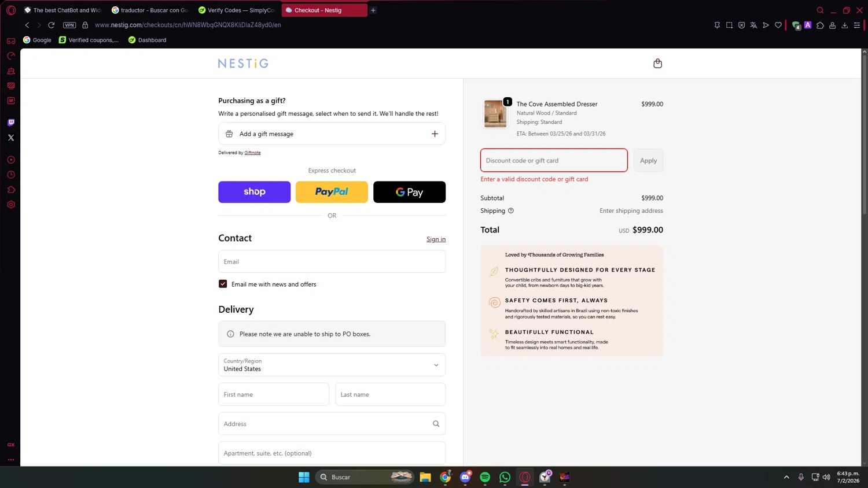The width and height of the screenshot is (868, 488).
Task: Open the toolbar extensions cube icon
Action: 820,25
